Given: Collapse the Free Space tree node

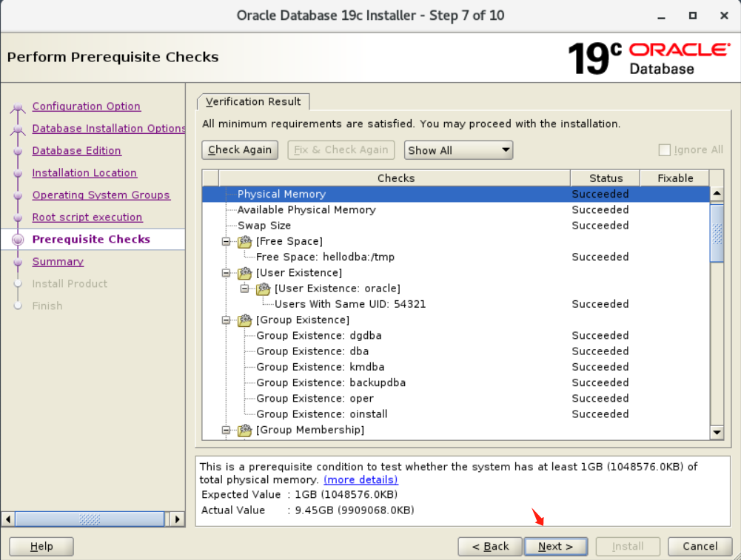Looking at the screenshot, I should (227, 241).
